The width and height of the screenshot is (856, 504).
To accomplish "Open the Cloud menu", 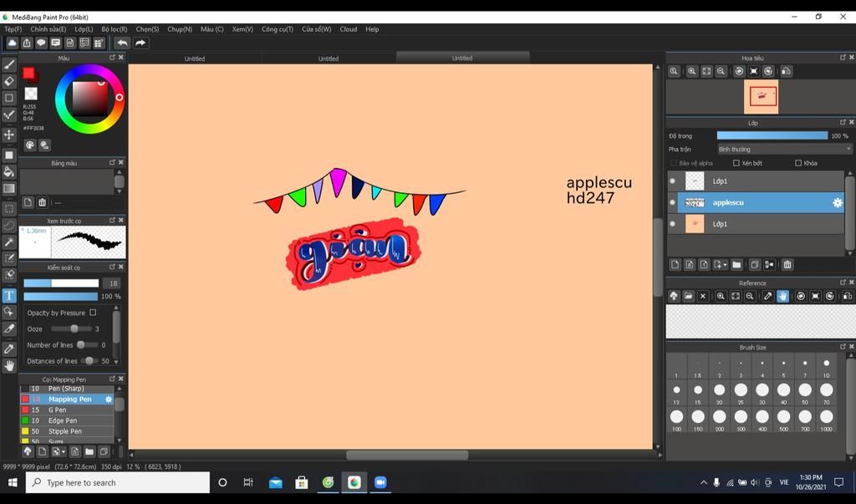I will 349,29.
